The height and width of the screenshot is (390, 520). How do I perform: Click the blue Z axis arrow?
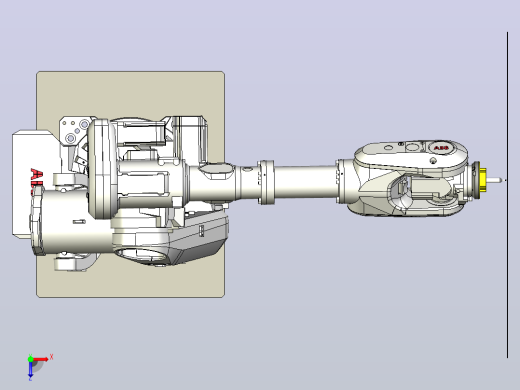30,369
